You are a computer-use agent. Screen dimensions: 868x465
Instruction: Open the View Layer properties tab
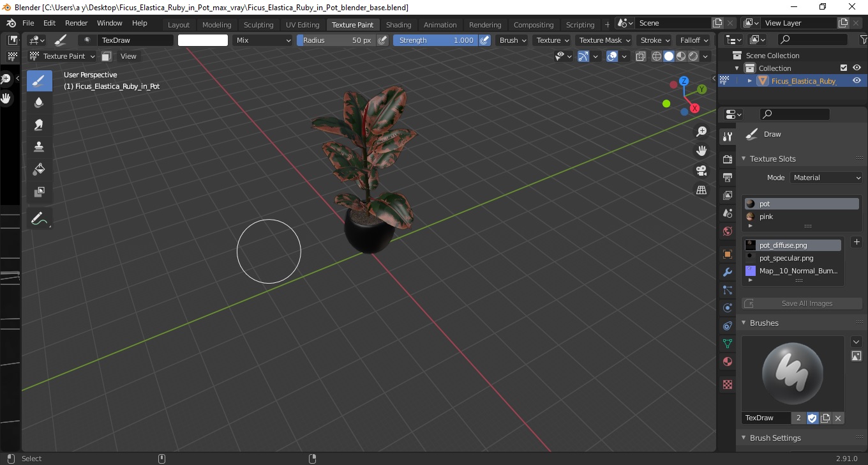tap(727, 195)
